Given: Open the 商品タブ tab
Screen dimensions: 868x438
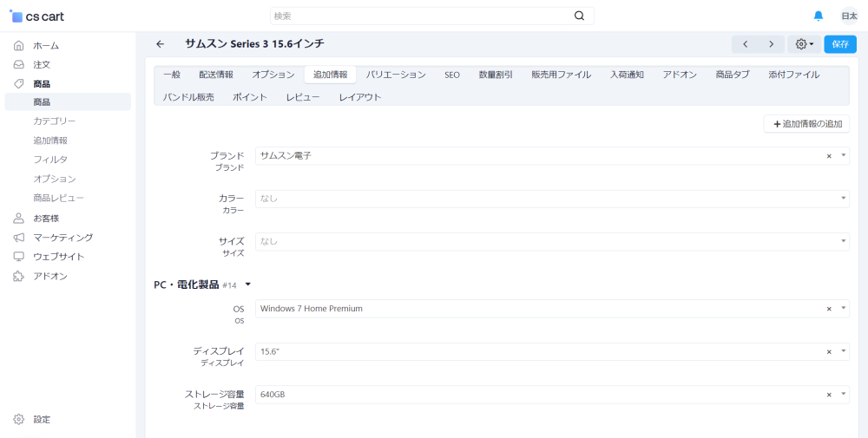Looking at the screenshot, I should click(x=732, y=75).
